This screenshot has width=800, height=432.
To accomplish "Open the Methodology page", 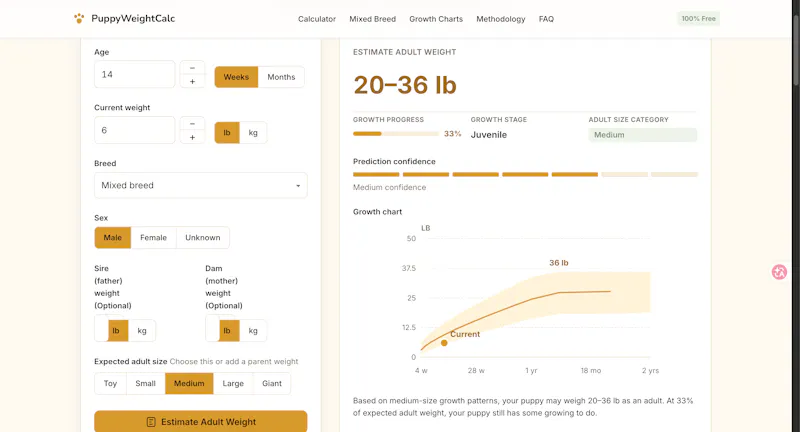I will pos(501,19).
